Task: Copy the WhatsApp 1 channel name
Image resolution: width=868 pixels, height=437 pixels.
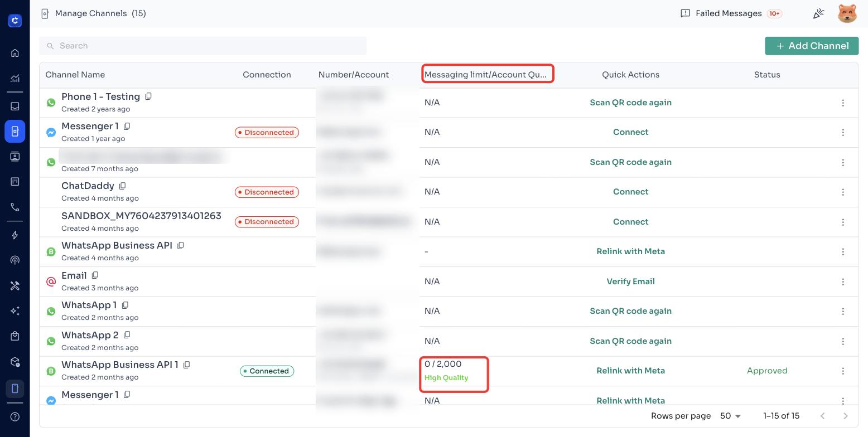Action: tap(125, 305)
